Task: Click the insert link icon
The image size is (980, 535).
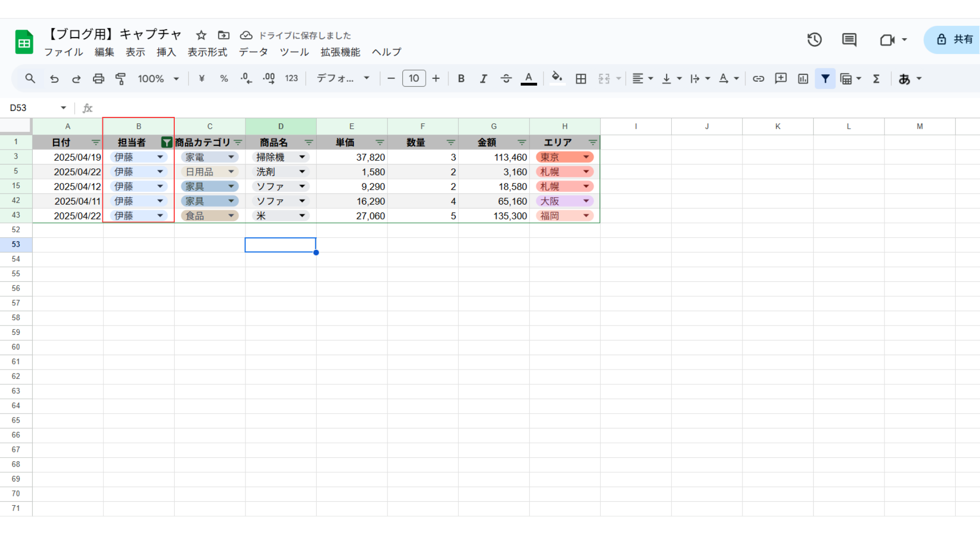Action: tap(758, 79)
